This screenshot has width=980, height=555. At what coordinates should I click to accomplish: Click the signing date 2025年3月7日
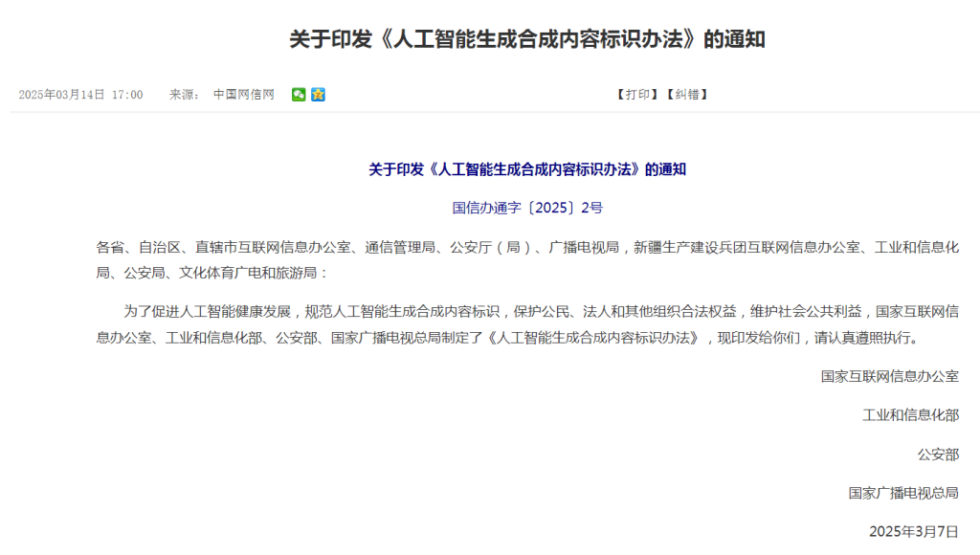coord(913,531)
